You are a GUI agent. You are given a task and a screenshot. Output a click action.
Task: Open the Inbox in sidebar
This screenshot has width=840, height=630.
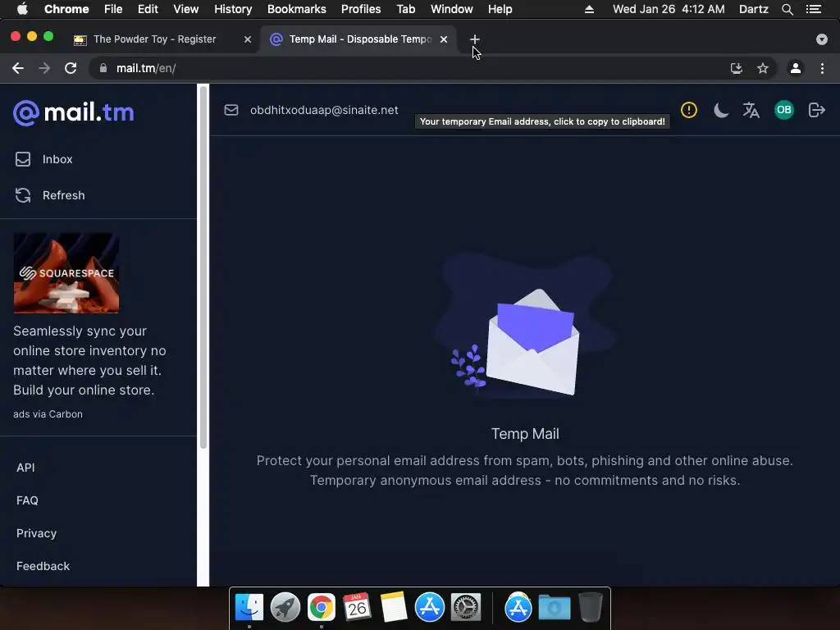tap(44, 159)
